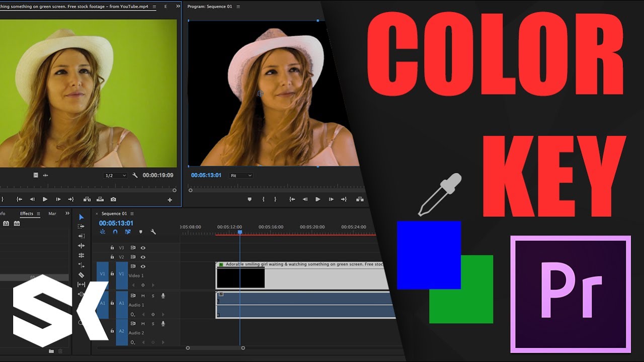
Task: Open the 1/2 playback resolution dropdown
Action: point(115,175)
